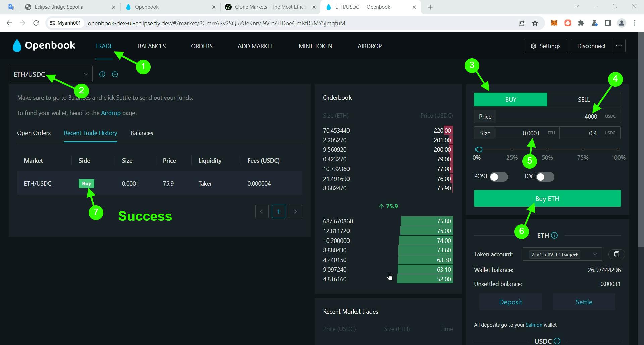This screenshot has height=345, width=644.
Task: Go to previous trade history page
Action: pyautogui.click(x=262, y=211)
